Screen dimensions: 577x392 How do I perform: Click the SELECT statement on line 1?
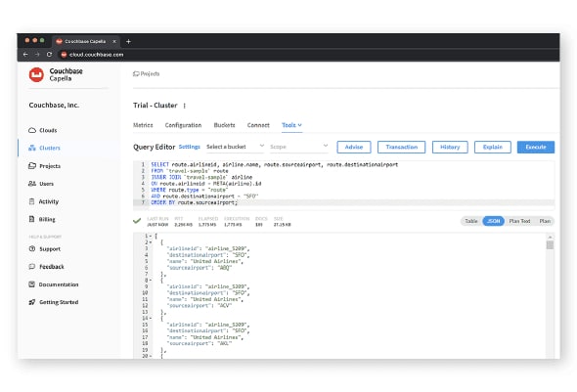coord(275,165)
